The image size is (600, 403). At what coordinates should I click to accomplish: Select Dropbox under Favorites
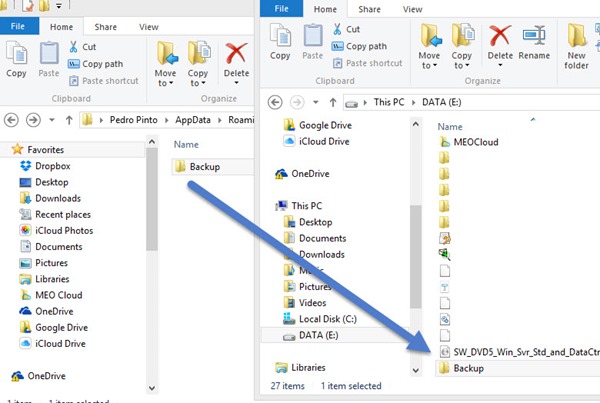coord(45,166)
